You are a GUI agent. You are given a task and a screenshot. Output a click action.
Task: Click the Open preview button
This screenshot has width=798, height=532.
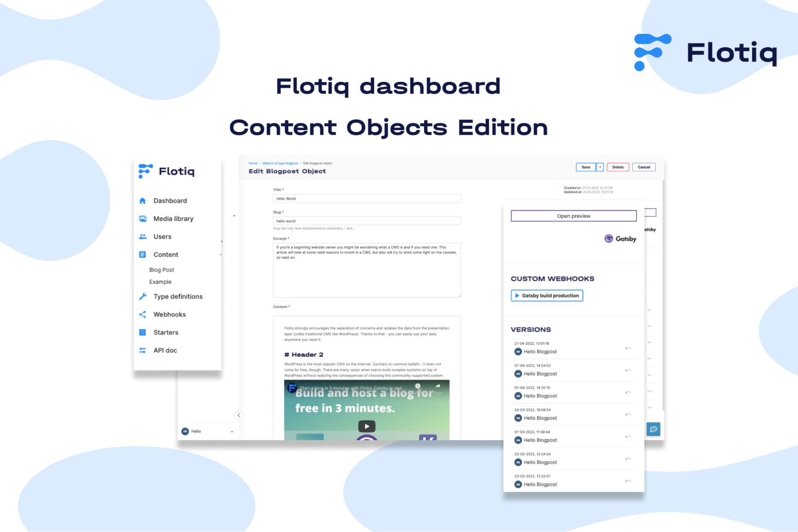(x=572, y=215)
